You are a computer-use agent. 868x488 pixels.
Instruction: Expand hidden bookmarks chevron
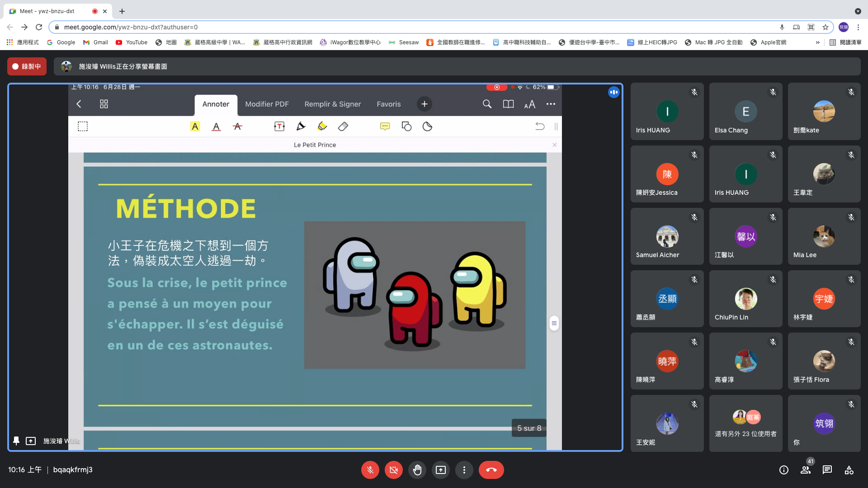tap(817, 42)
